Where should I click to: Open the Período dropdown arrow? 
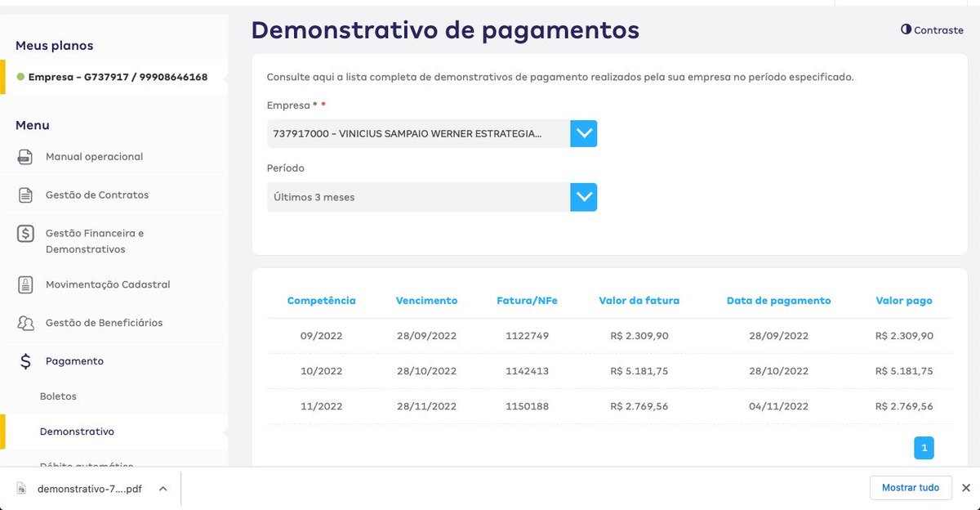(584, 197)
